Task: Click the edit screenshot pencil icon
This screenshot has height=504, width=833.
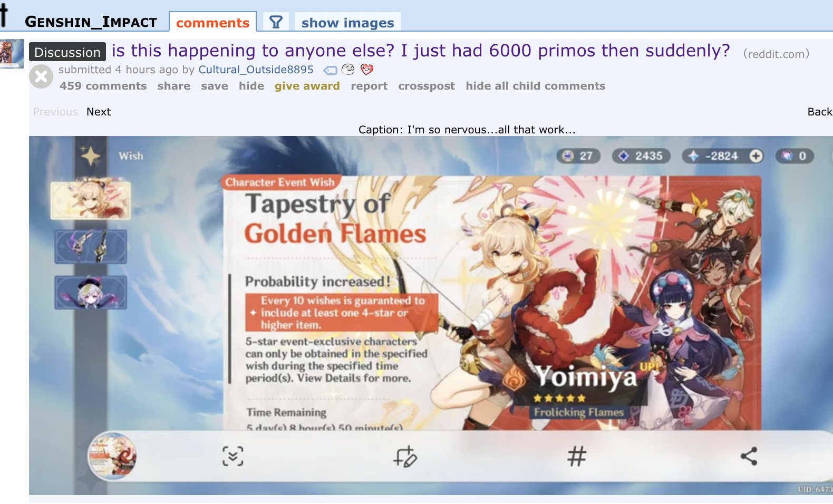Action: click(405, 456)
